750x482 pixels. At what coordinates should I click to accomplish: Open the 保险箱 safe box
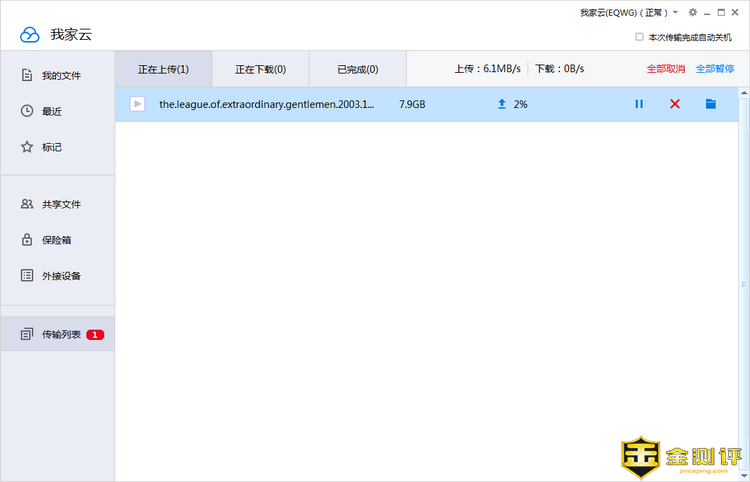(x=56, y=240)
